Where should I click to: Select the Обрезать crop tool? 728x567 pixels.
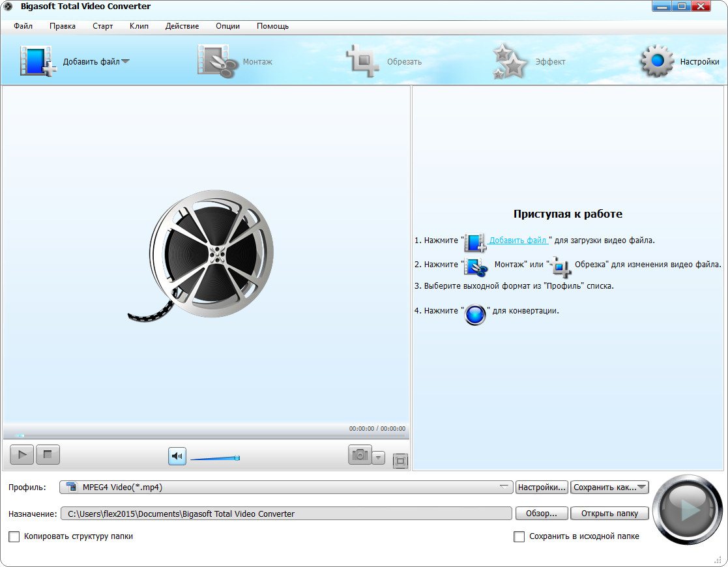click(x=364, y=62)
